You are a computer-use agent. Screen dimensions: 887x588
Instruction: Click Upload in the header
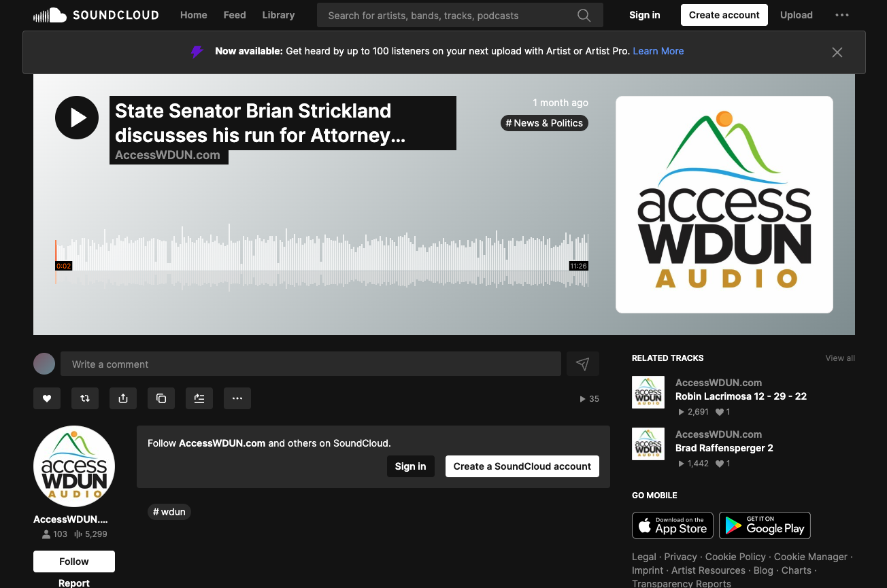click(x=797, y=15)
